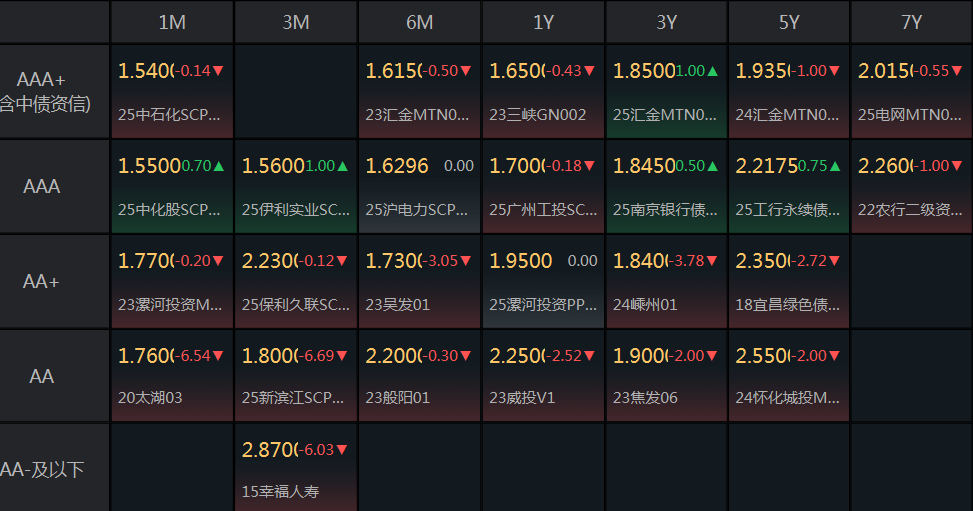
Task: Select the 1M maturity column header
Action: [172, 22]
